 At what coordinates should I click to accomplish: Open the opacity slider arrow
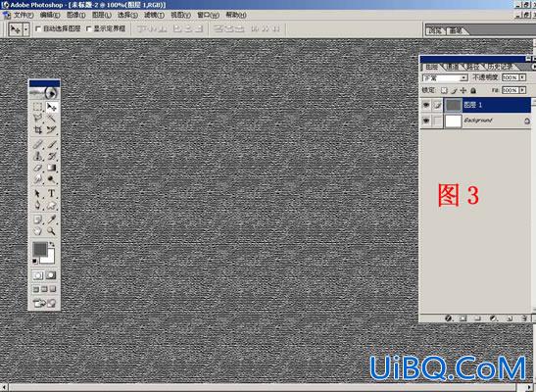tap(522, 78)
